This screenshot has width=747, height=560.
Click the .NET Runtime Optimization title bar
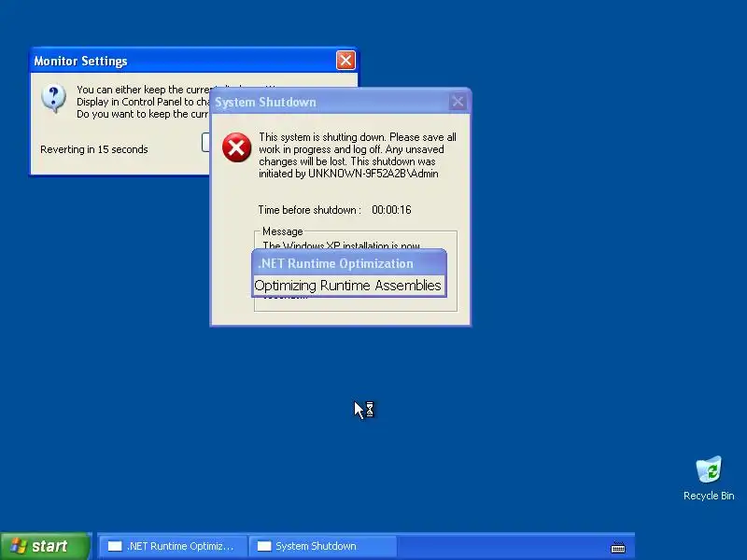point(349,263)
